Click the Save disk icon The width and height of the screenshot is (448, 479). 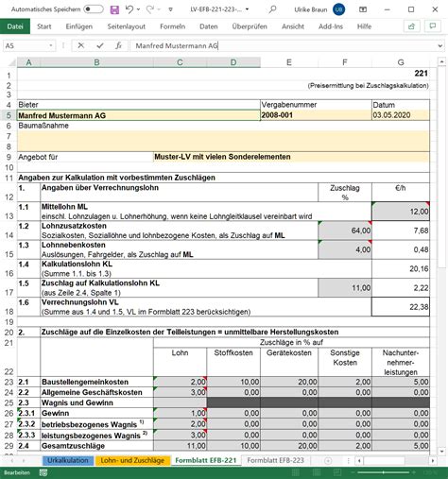tap(114, 9)
